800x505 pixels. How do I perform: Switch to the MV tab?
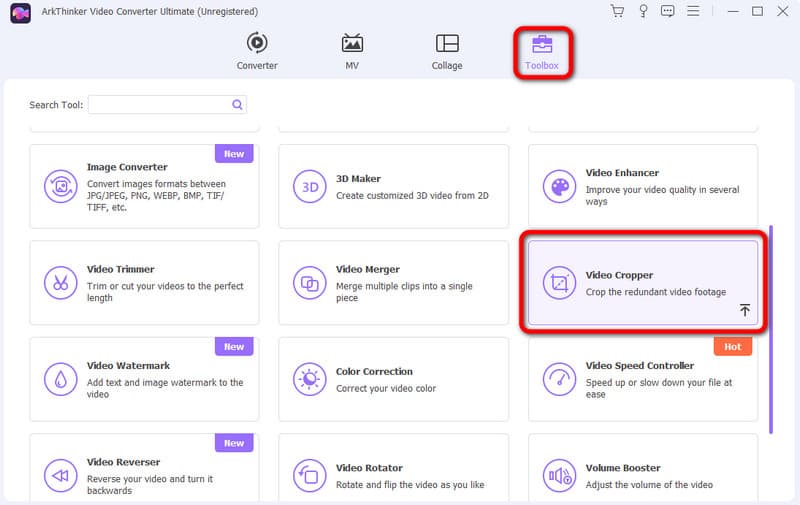point(352,51)
